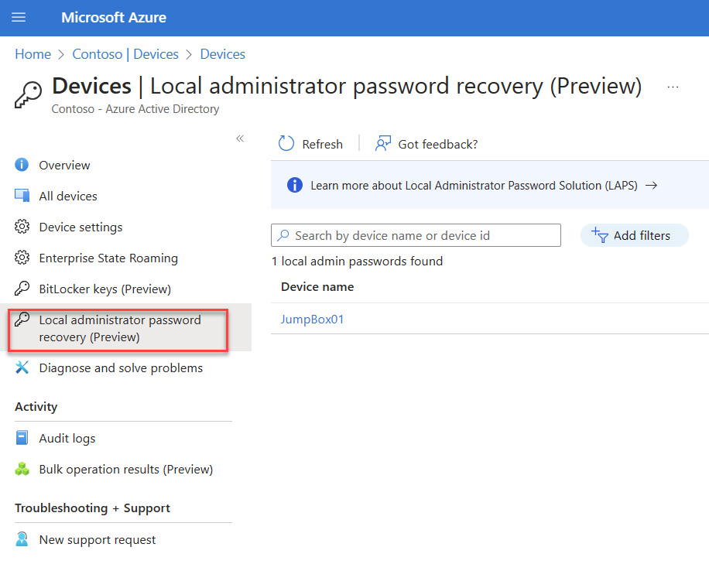Screen dimensions: 709x588
Task: Select the All devices monitor icon
Action: pyautogui.click(x=22, y=196)
